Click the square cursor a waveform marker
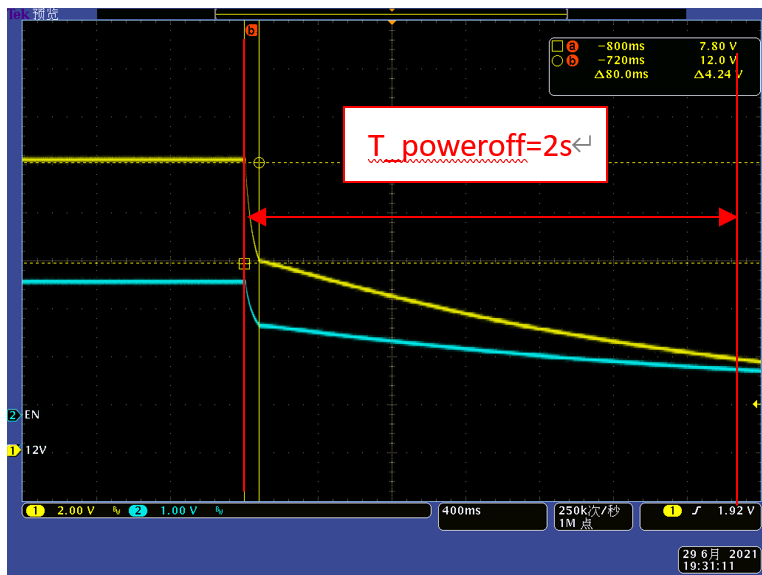 [x=244, y=264]
